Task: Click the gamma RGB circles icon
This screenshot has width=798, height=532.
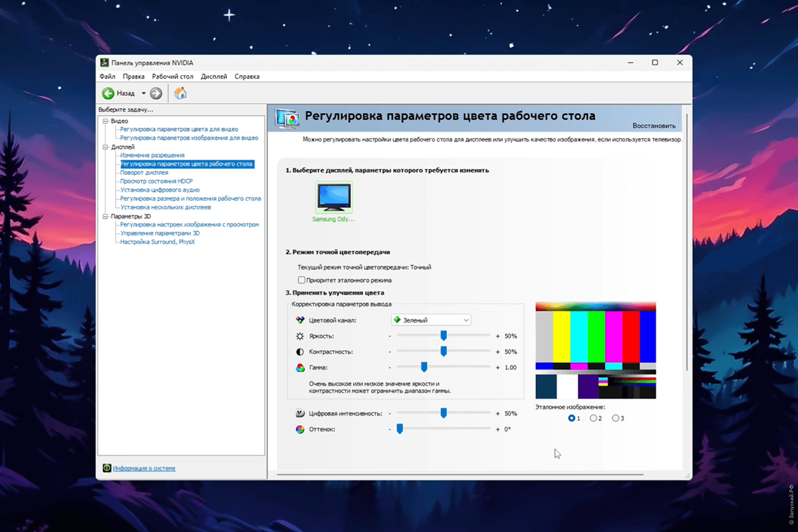Action: coord(300,367)
